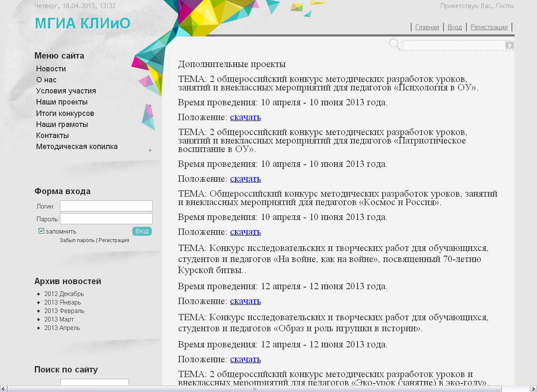Click the МГИА КЛИиО site title
Screen dimensions: 537x392
coord(82,23)
